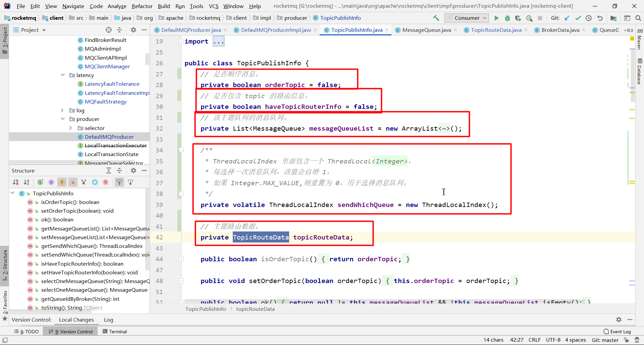Switch to the MessageQueue.java editor tab
This screenshot has width=644, height=345.
[x=426, y=30]
